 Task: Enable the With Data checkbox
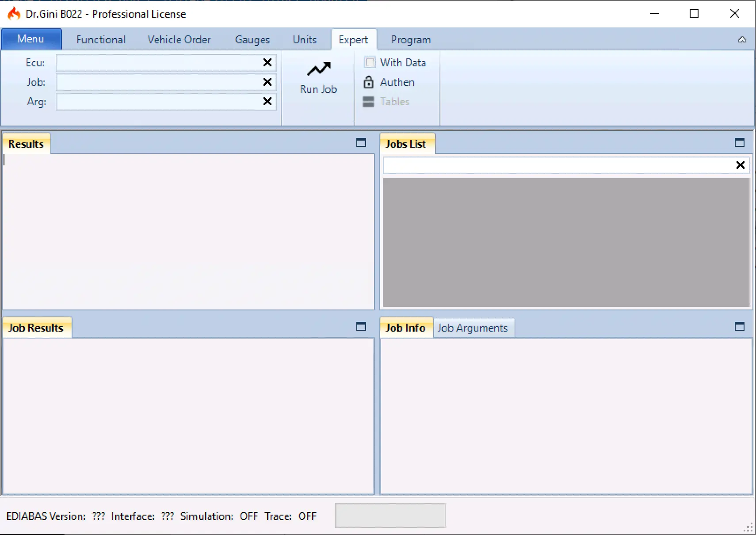click(370, 62)
